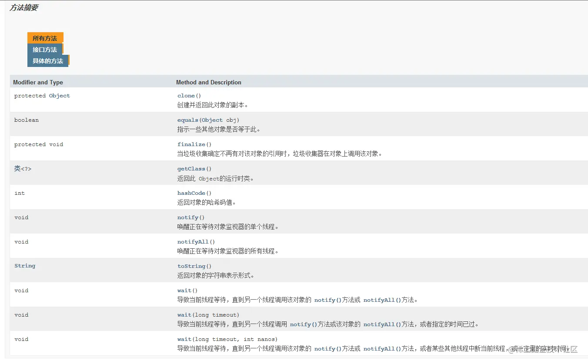Screen dimensions: 588x364
Task: Click the notifyAll() link in wait() description
Action: (380, 300)
